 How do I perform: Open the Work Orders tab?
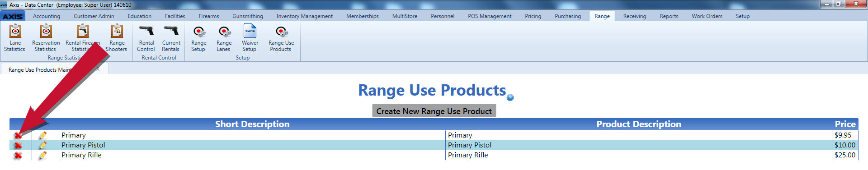[707, 16]
